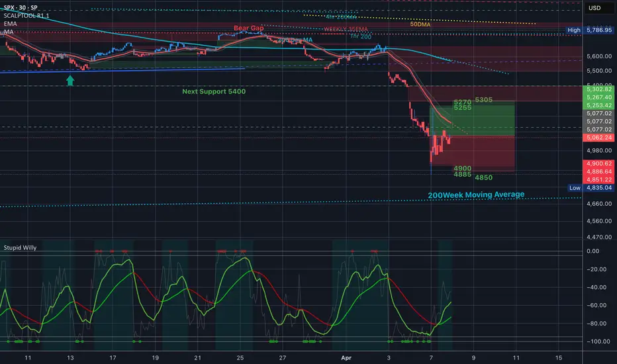Viewport: 617px width, 364px height.
Task: Select the 4850 level label
Action: (x=484, y=177)
